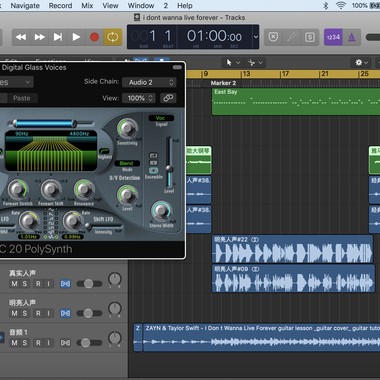Open the Mix menu
The image size is (380, 380).
[87, 6]
